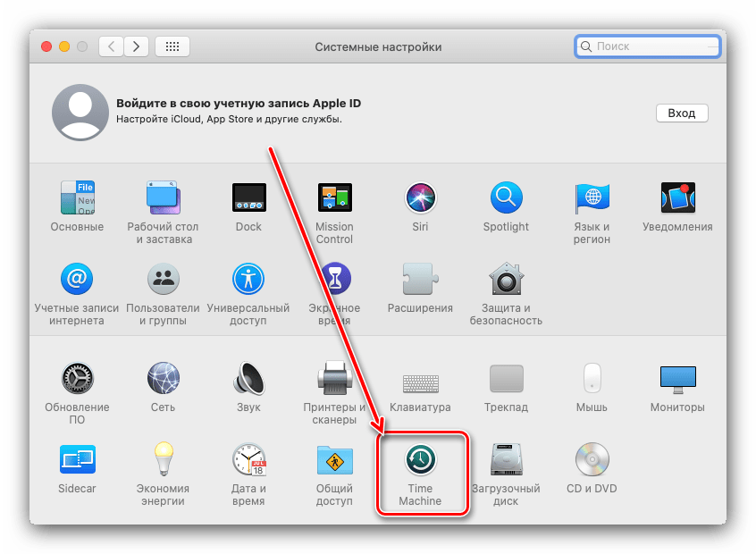756x554 pixels.
Task: Open Клавиатура (Keyboard) settings
Action: [420, 379]
